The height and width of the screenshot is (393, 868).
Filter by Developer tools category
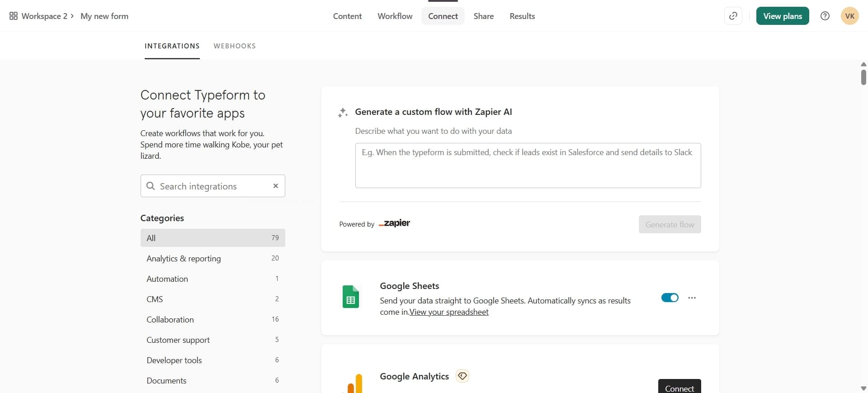(x=212, y=360)
